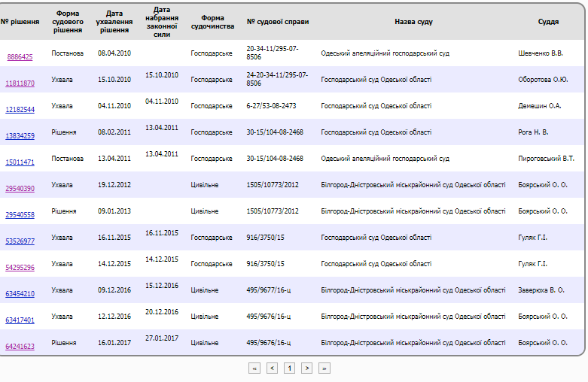Open decision number 8886425

click(20, 57)
